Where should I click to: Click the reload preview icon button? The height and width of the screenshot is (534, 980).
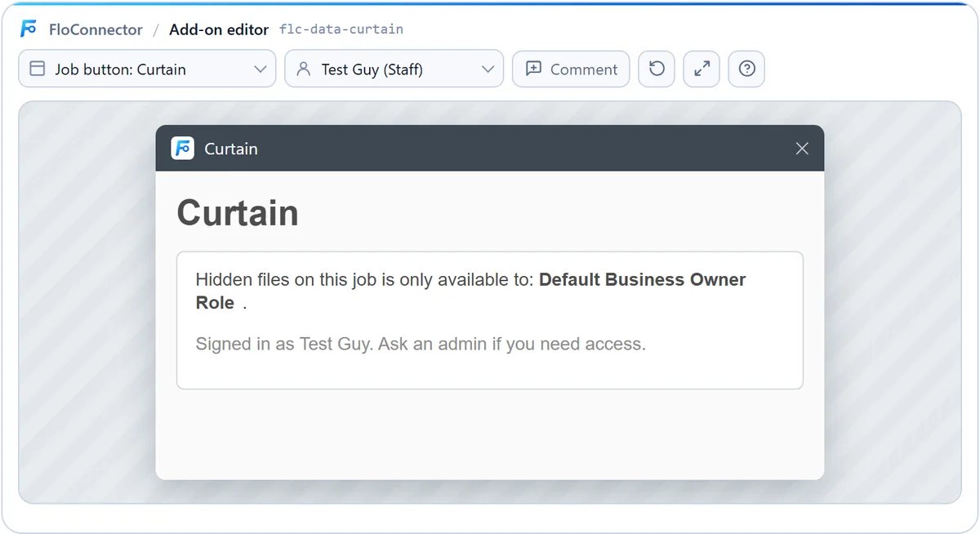pyautogui.click(x=657, y=69)
